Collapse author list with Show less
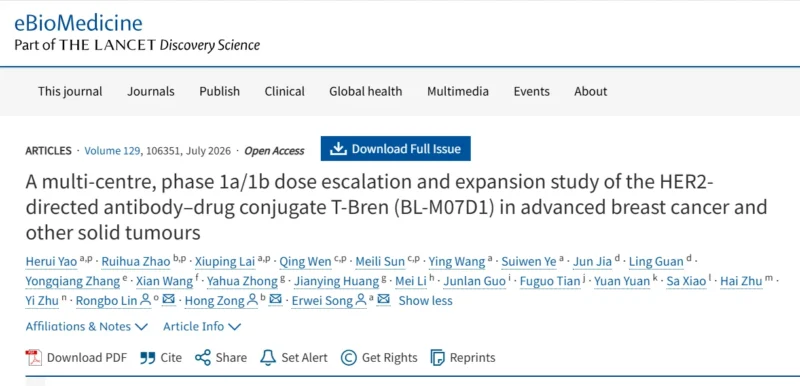800x386 pixels. [426, 301]
